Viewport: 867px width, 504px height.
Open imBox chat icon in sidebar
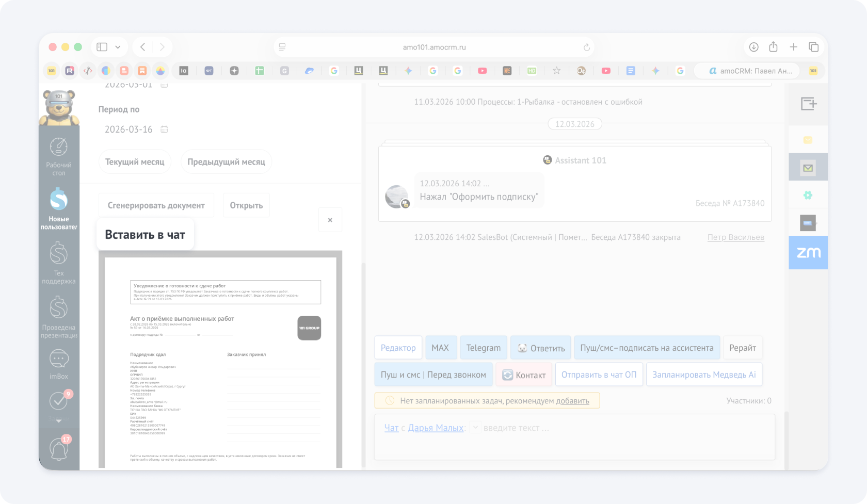click(59, 359)
